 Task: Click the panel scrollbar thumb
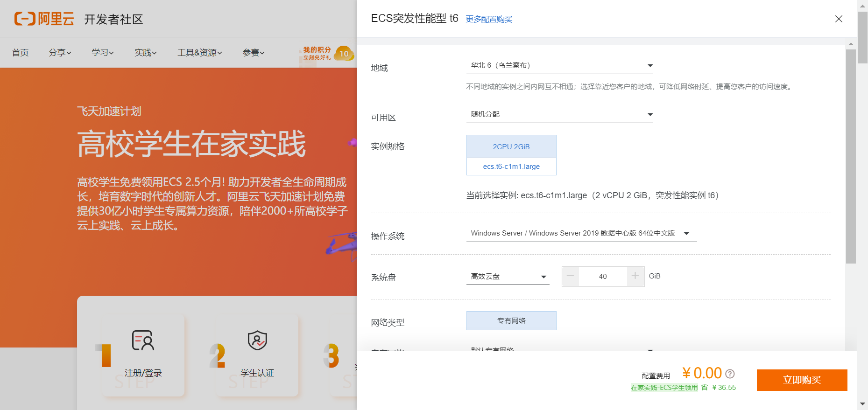[x=851, y=156]
